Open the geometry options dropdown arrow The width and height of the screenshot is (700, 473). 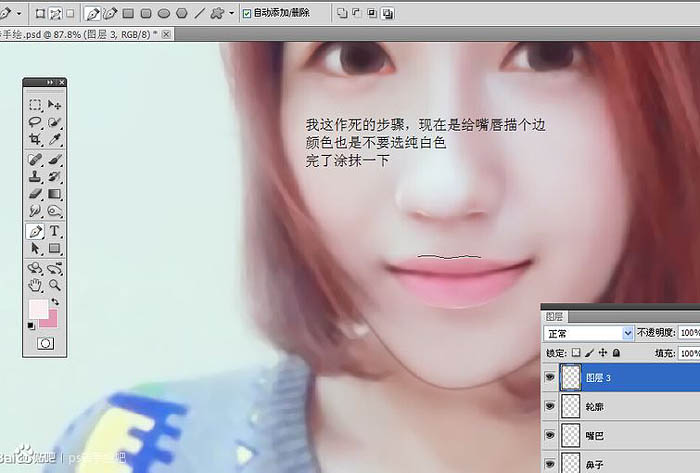[x=231, y=13]
